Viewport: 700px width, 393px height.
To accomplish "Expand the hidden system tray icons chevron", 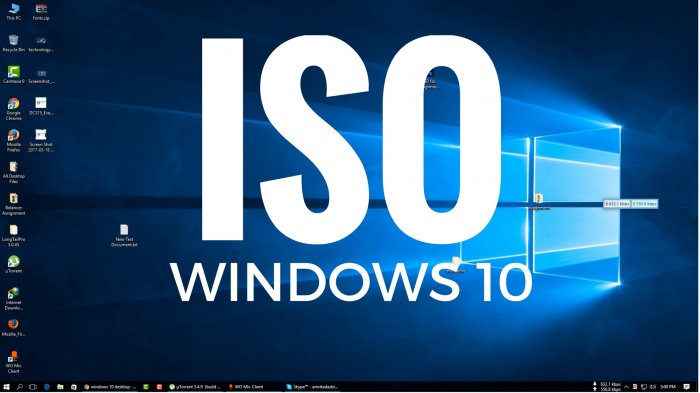I will click(x=626, y=387).
